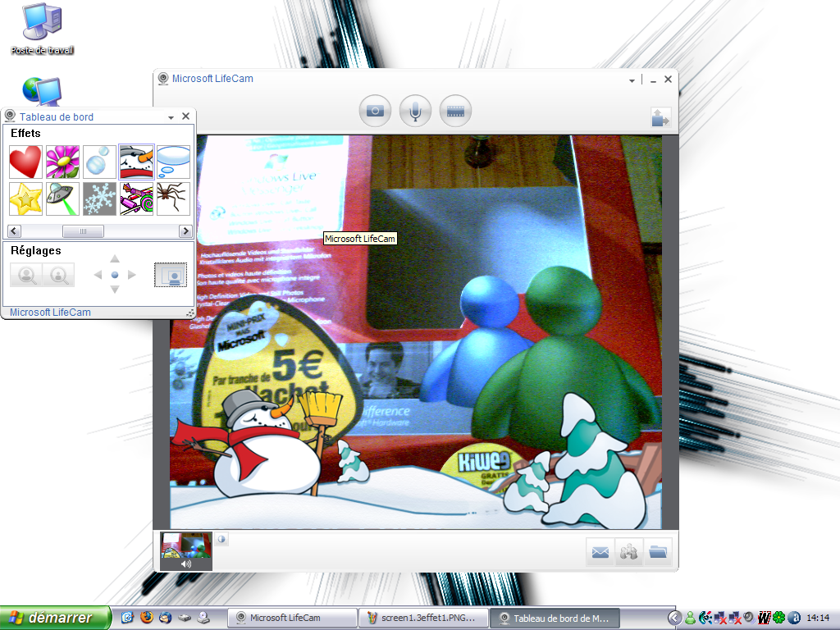The height and width of the screenshot is (630, 840).
Task: Open the captures folder icon
Action: pos(658,552)
